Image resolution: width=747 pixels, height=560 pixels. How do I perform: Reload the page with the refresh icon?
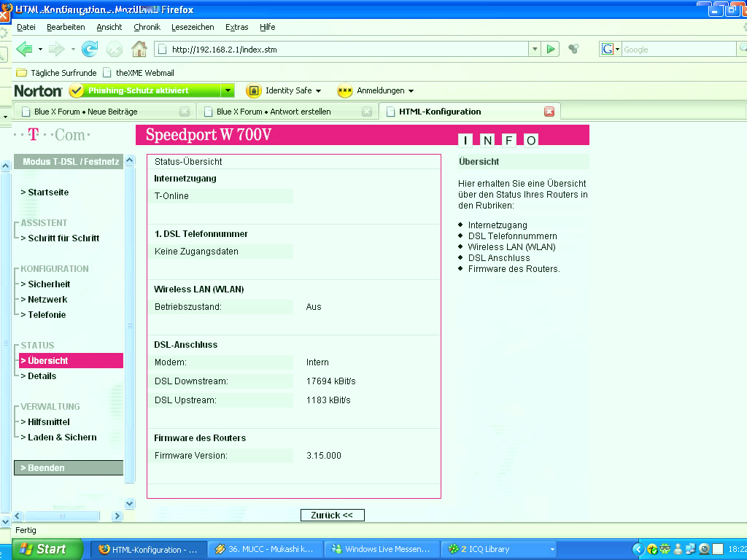[90, 49]
